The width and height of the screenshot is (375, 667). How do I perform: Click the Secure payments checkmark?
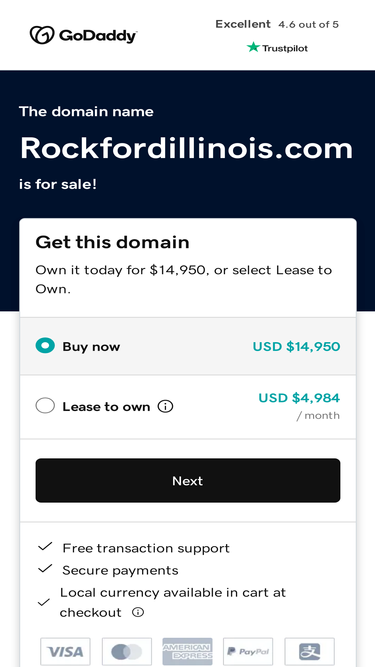pyautogui.click(x=45, y=569)
